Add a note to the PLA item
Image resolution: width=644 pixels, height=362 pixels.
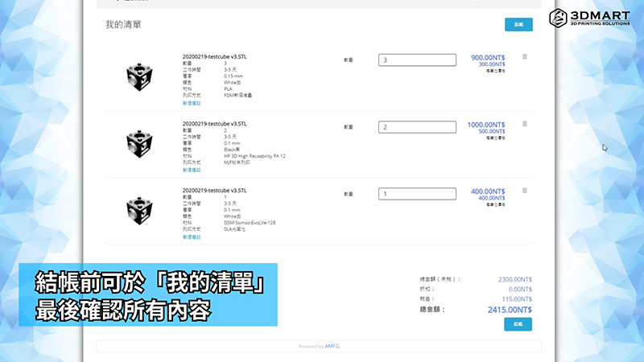tap(192, 103)
